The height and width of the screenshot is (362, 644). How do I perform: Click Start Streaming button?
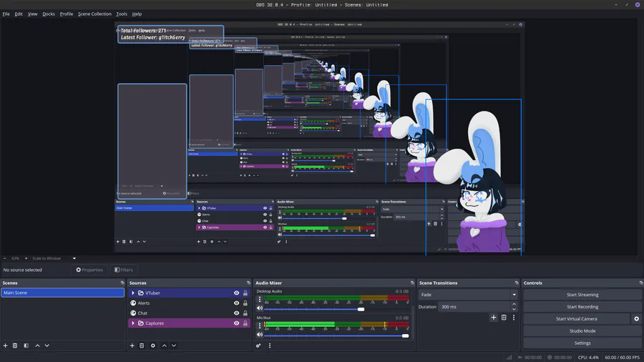click(582, 295)
